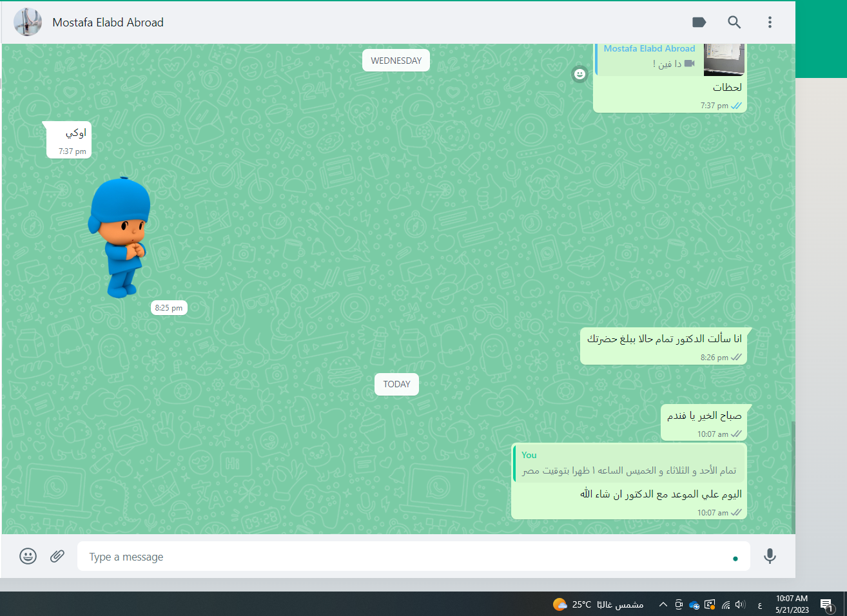Click the TODAY date label
This screenshot has height=616, width=847.
[396, 384]
